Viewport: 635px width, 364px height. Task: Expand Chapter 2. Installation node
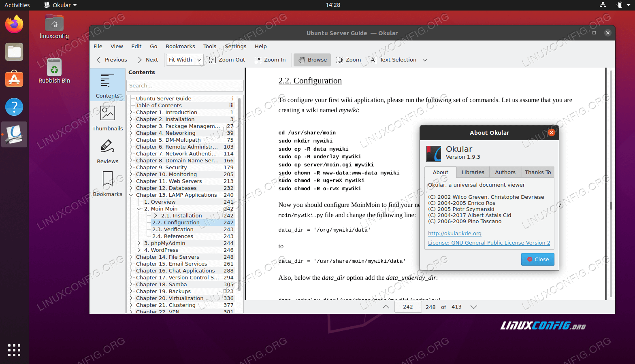(x=131, y=119)
